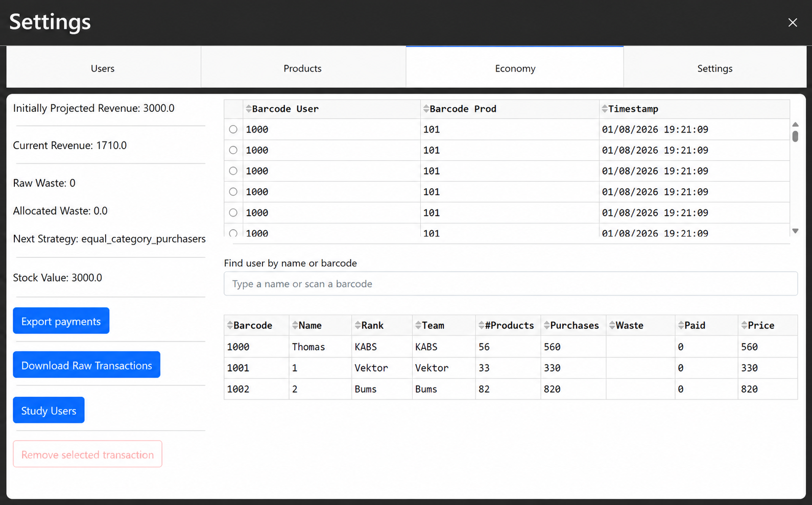Open Study Users
812x505 pixels.
click(49, 410)
